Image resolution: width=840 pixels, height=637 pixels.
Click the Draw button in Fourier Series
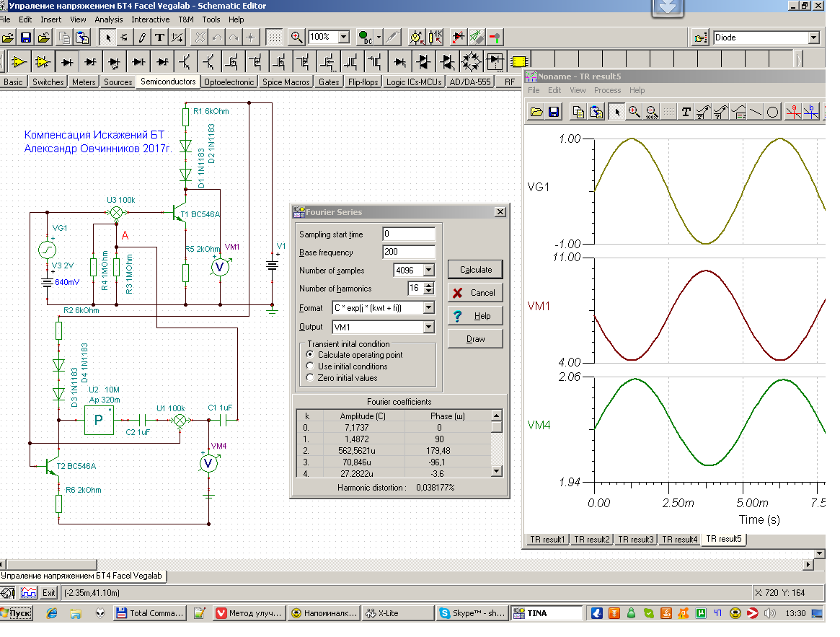tap(475, 339)
